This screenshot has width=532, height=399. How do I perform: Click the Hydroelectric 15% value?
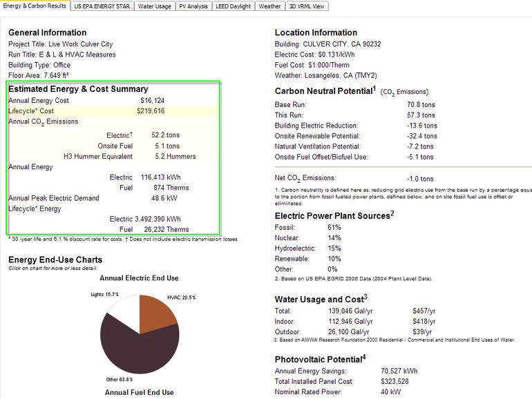point(334,249)
